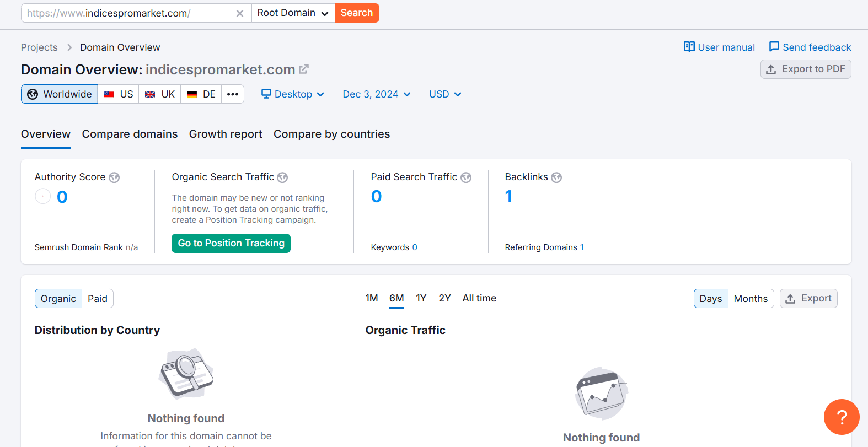
Task: Click the Referring Domains value 1
Action: 582,247
